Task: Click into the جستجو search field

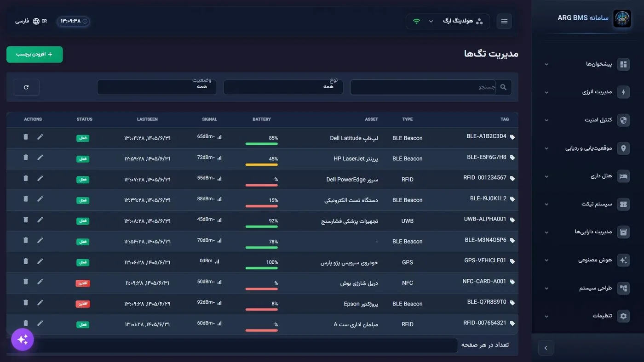Action: pyautogui.click(x=423, y=87)
